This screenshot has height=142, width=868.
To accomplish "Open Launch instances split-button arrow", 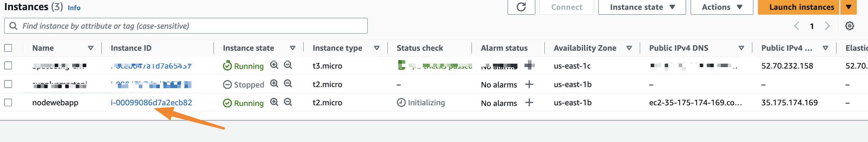I will pos(849,7).
